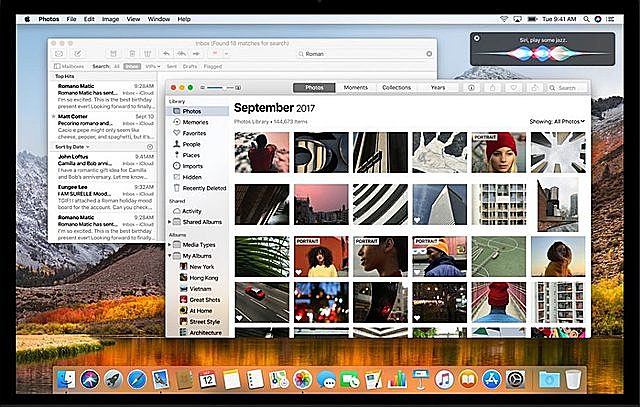Open the Siri icon in the Dock

(x=90, y=380)
